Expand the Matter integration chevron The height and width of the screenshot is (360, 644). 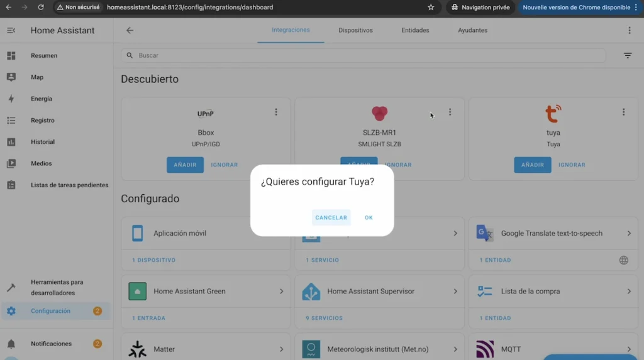[x=281, y=349]
